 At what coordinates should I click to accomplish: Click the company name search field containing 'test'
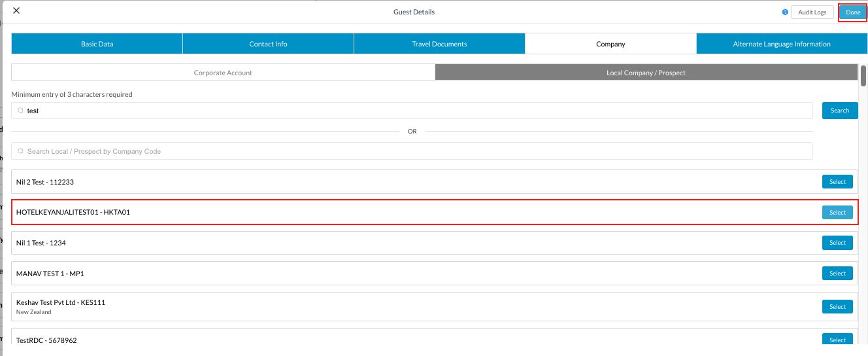click(412, 111)
